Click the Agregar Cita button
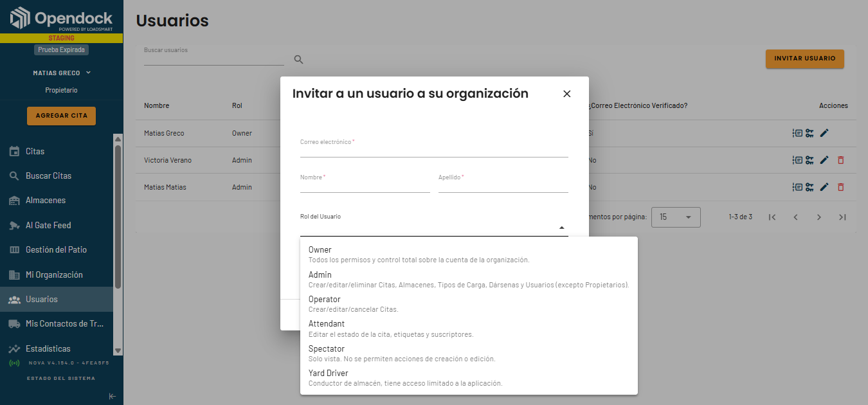Image resolution: width=868 pixels, height=405 pixels. 61,116
